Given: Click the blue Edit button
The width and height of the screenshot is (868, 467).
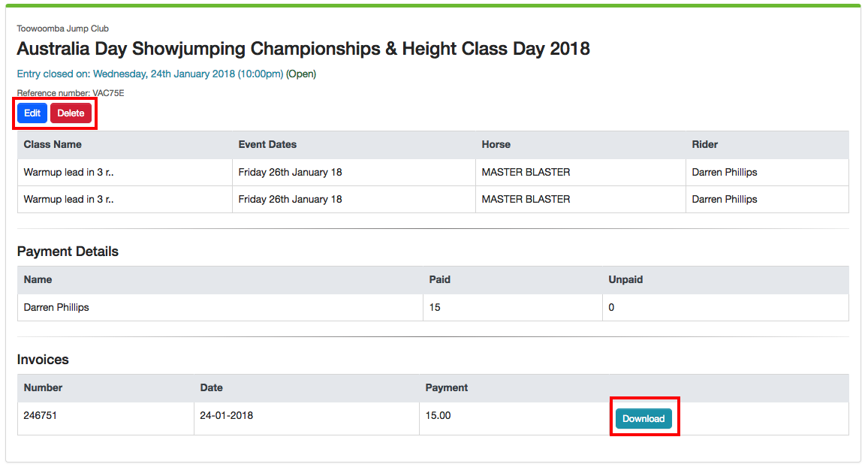Looking at the screenshot, I should pyautogui.click(x=32, y=113).
